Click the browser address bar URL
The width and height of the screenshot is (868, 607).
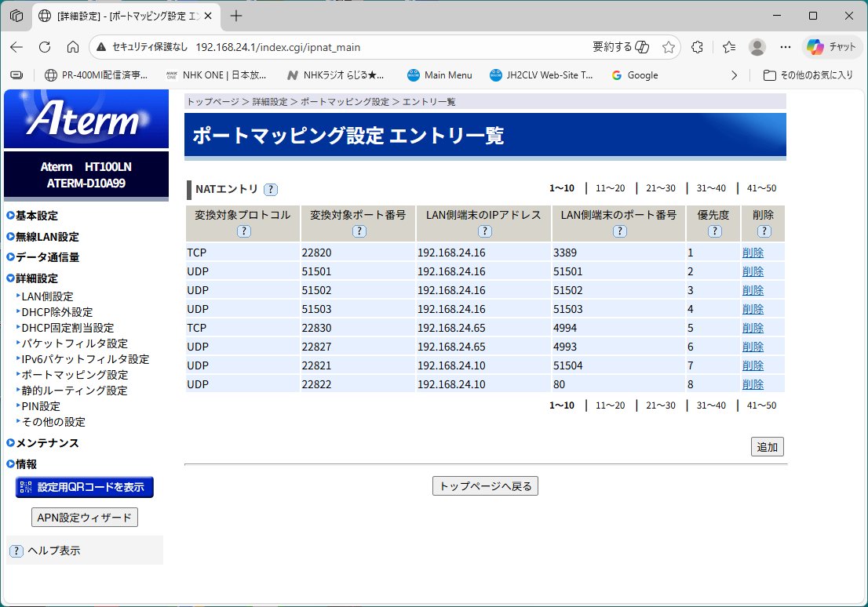(x=278, y=47)
